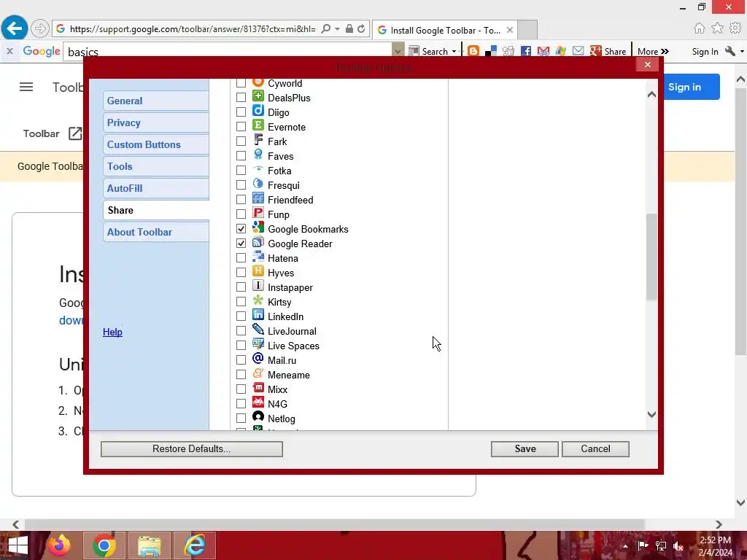Image resolution: width=747 pixels, height=560 pixels.
Task: Click the Gmail share icon in toolbar
Action: (543, 51)
